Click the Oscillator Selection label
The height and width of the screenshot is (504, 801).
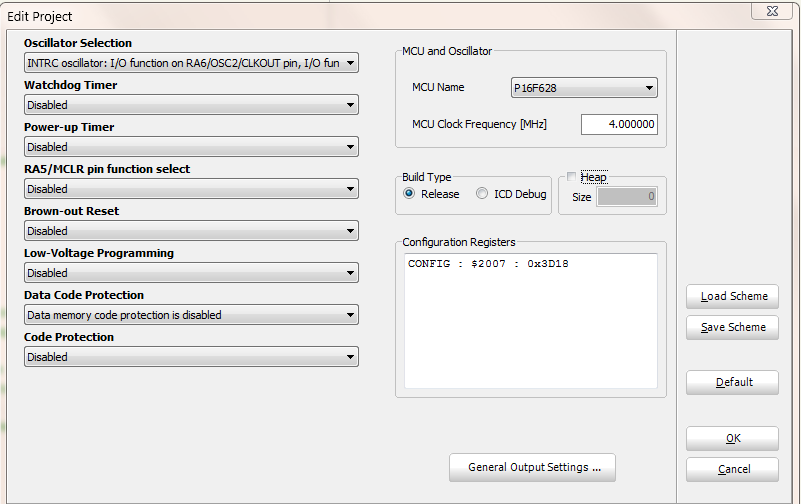(x=78, y=43)
